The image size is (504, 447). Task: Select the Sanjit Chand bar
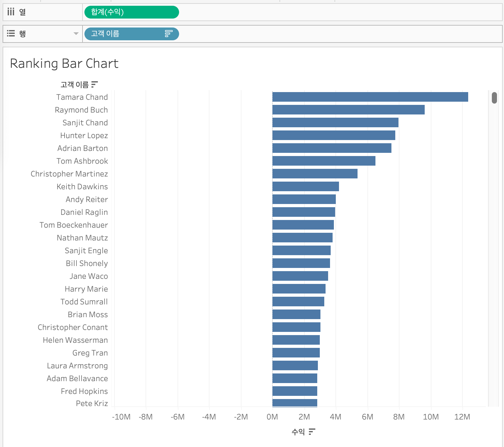click(335, 122)
